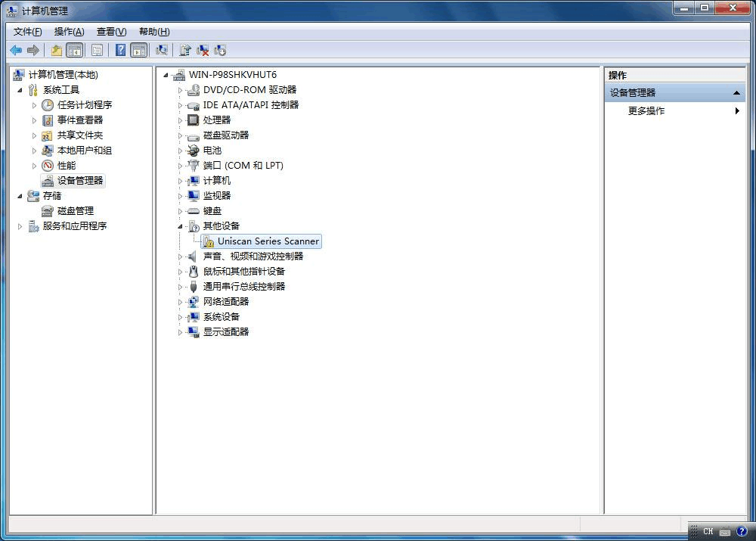Close the 计算机管理 window

pos(733,8)
